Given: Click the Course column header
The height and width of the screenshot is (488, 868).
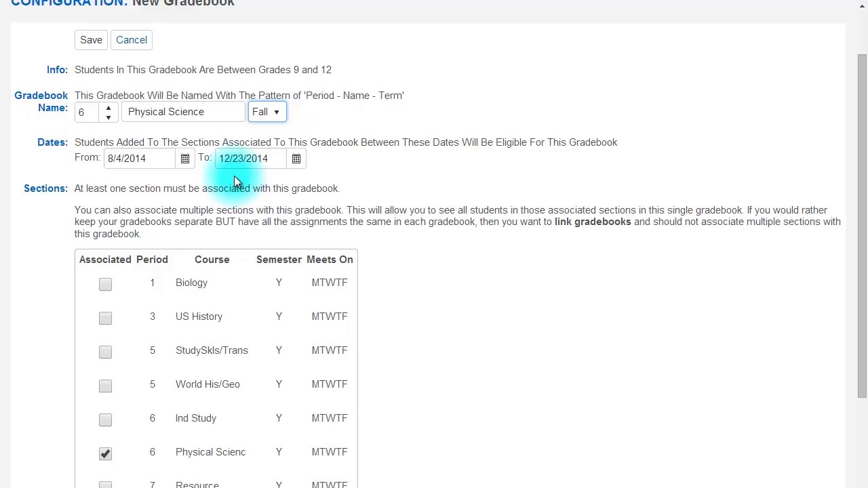Looking at the screenshot, I should [212, 260].
